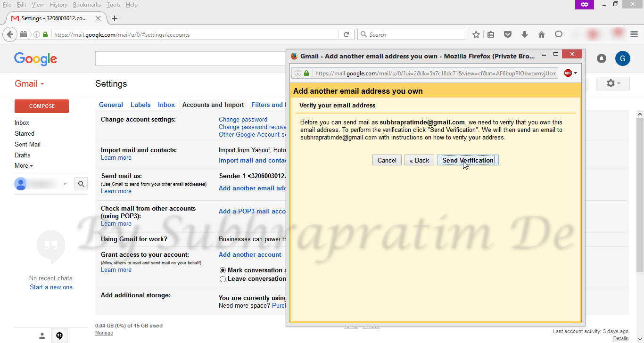Click the Start a new one link
The image size is (644, 343).
pos(51,287)
